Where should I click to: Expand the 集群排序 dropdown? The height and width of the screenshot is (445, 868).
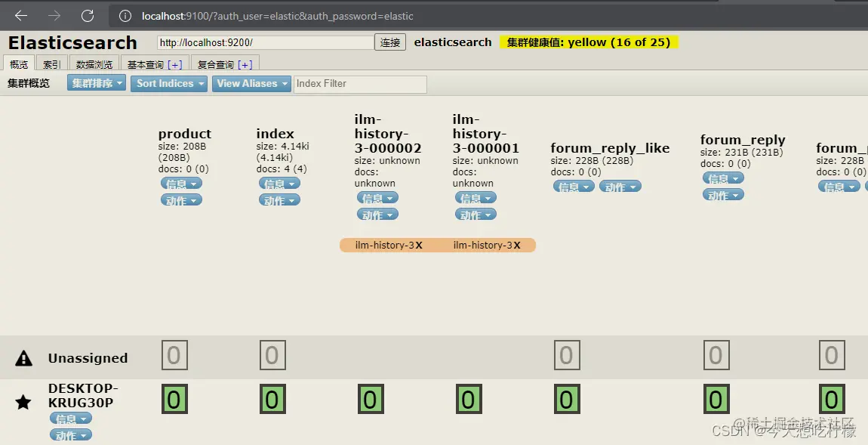tap(97, 83)
